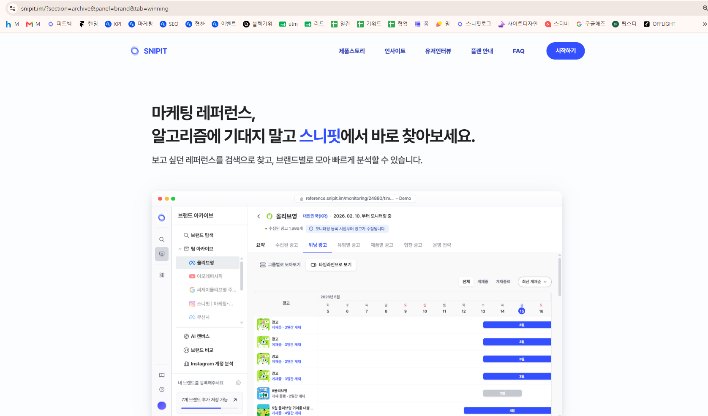This screenshot has width=708, height=416.
Task: Click the browser address bar URL
Action: pos(94,9)
